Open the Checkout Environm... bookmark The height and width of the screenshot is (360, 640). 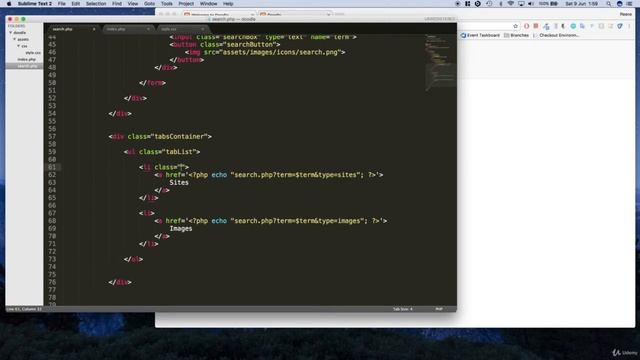pyautogui.click(x=556, y=36)
